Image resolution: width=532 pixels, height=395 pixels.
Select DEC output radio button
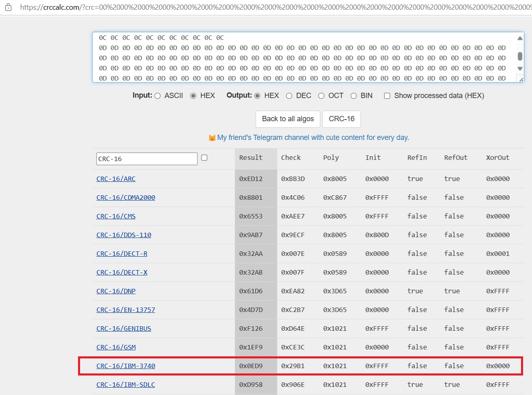tap(289, 96)
